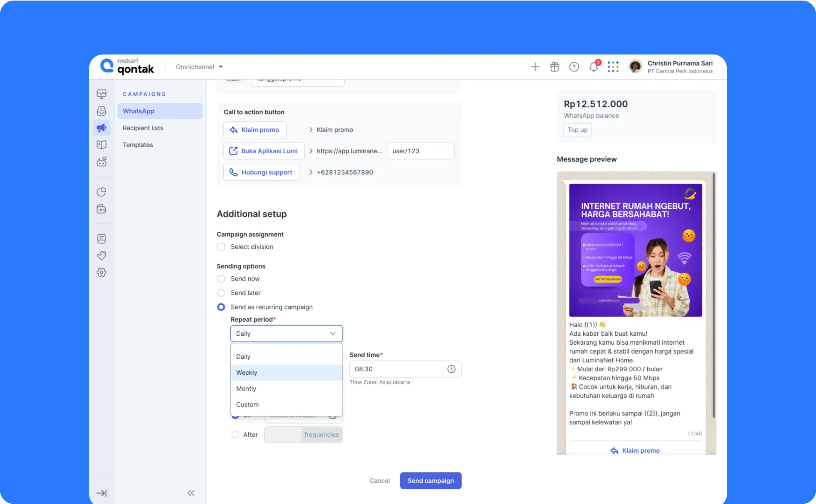The height and width of the screenshot is (504, 816).
Task: Open the colorful app launcher grid
Action: point(613,67)
